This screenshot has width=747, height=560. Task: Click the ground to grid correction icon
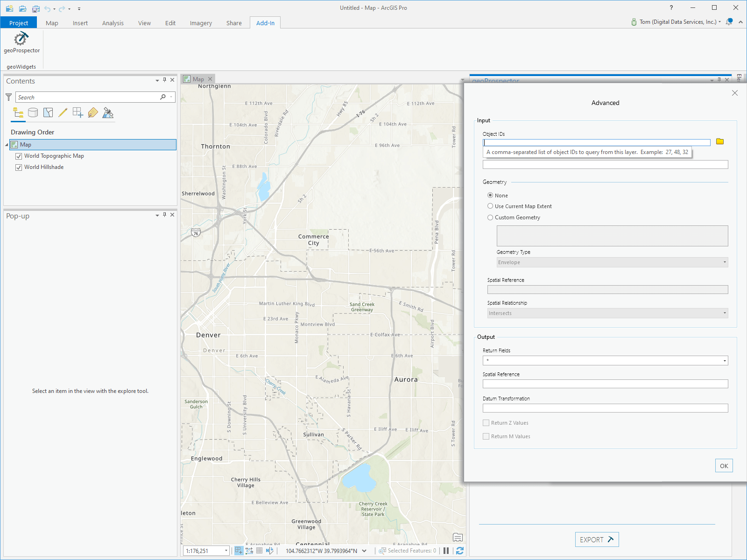click(x=269, y=551)
